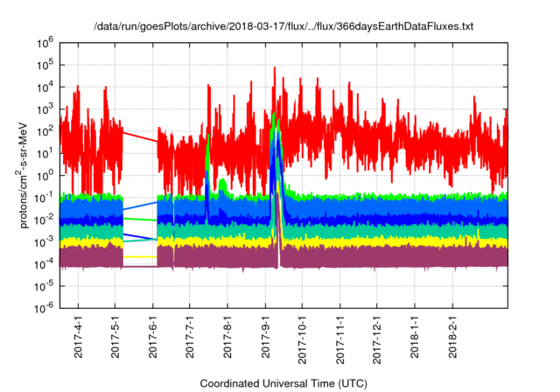Click the 10^-2 y-axis tick label

[45, 220]
